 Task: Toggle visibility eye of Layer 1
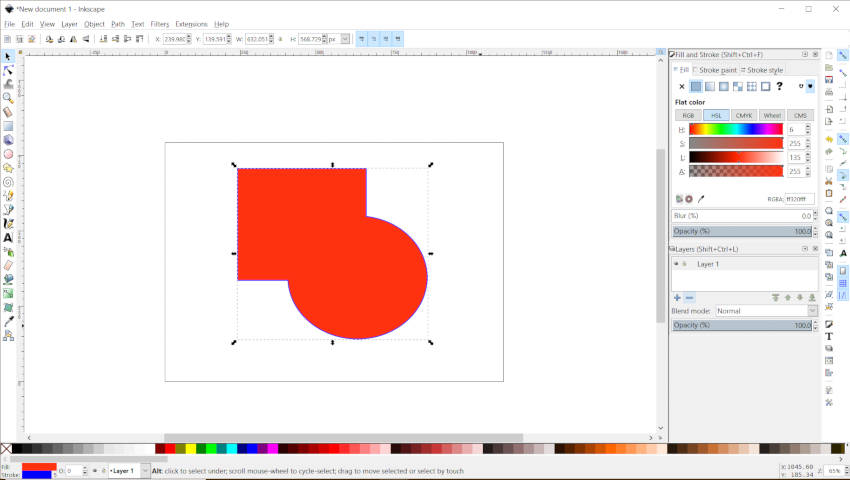676,264
